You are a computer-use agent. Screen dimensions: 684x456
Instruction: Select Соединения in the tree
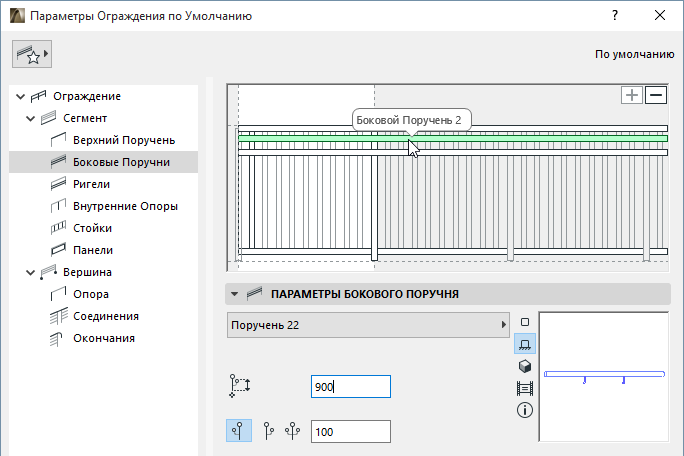coord(106,316)
